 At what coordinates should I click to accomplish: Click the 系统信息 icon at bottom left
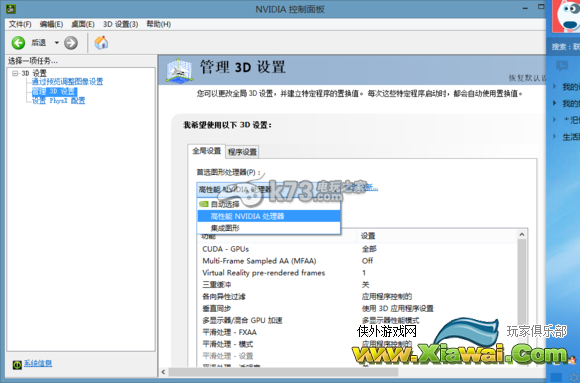click(x=17, y=364)
